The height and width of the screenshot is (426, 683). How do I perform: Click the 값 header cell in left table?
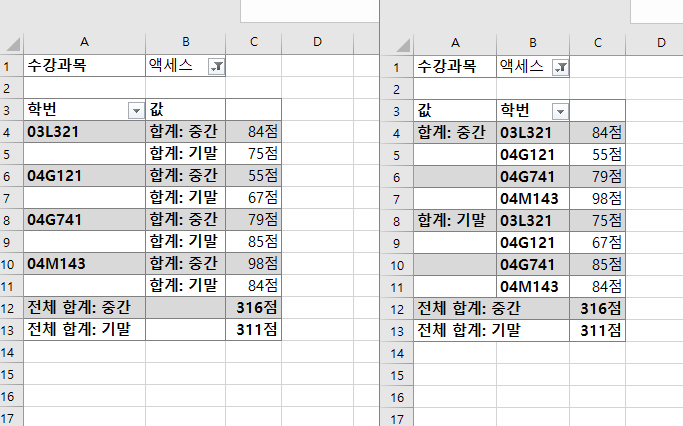coord(185,110)
